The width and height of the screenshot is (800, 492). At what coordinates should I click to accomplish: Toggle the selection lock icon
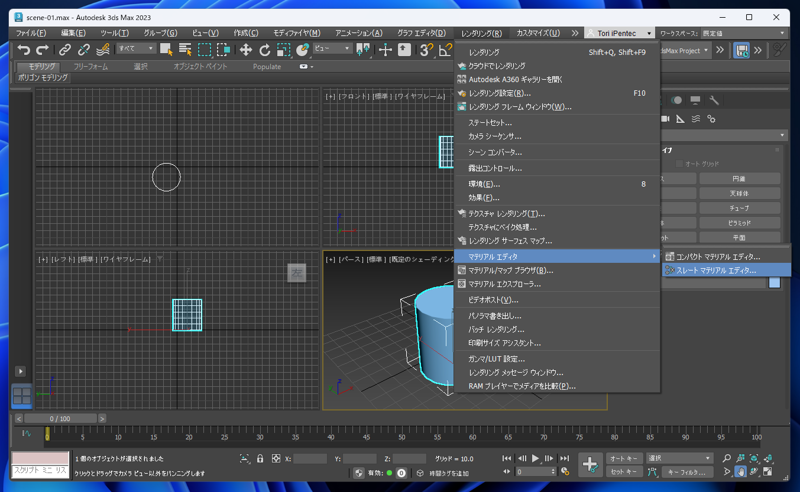pyautogui.click(x=260, y=459)
